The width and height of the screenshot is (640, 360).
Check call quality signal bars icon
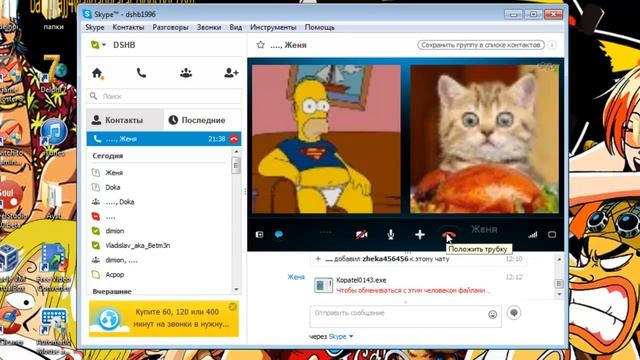[533, 235]
